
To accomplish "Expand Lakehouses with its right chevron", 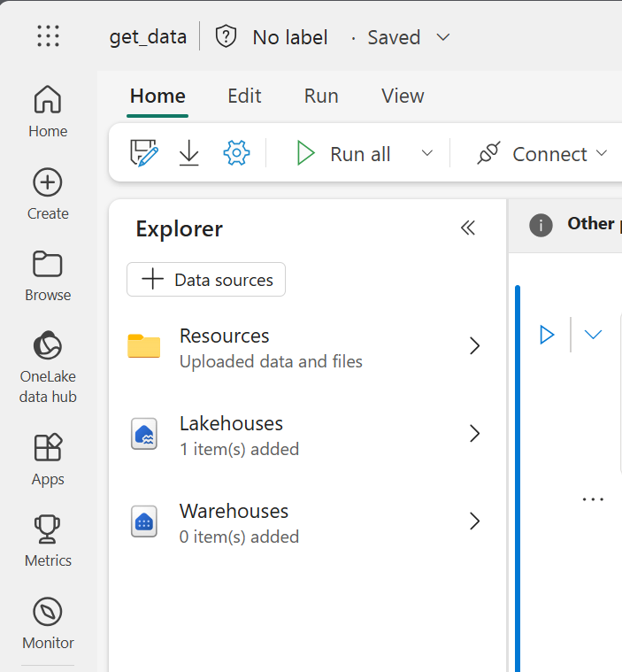I will click(474, 434).
